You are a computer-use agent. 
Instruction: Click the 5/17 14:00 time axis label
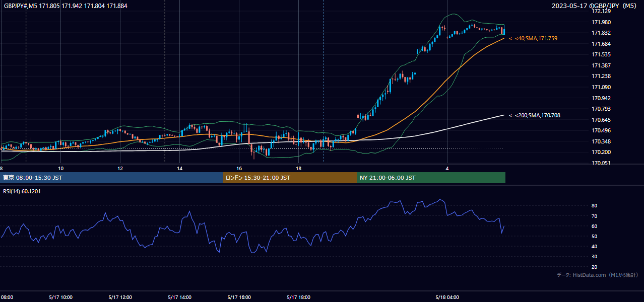tap(179, 297)
